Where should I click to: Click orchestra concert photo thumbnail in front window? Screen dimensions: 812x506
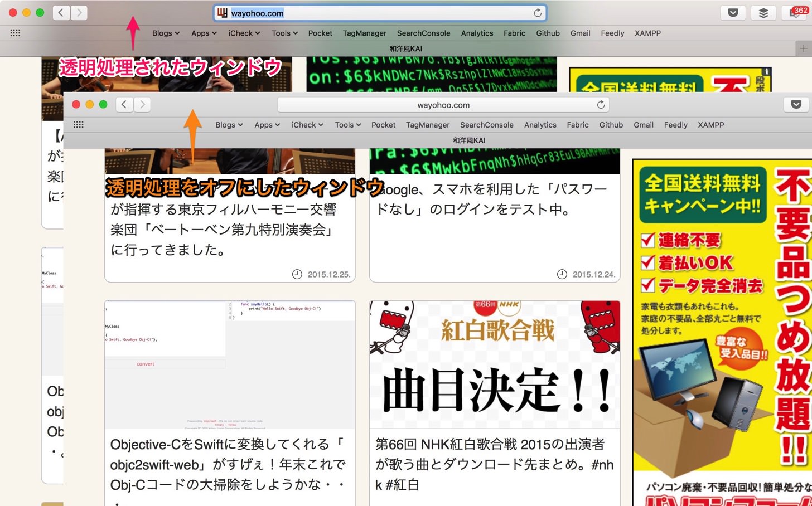coord(230,161)
